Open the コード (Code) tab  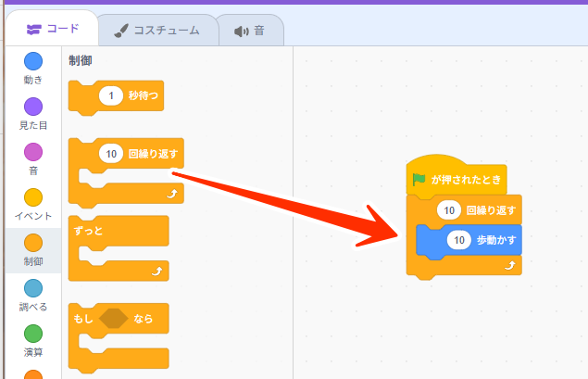tap(53, 29)
